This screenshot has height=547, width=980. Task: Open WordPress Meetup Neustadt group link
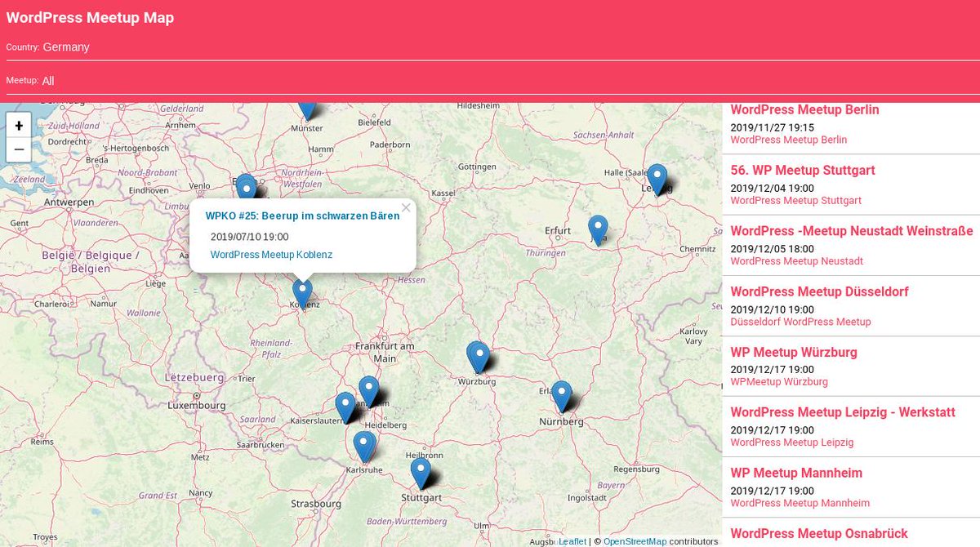pyautogui.click(x=796, y=261)
